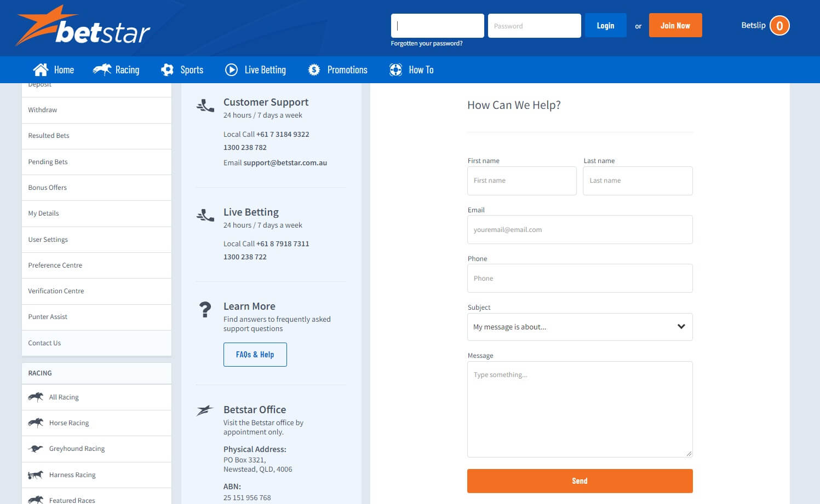This screenshot has height=504, width=820.
Task: Click the Promotions badge icon
Action: click(314, 69)
